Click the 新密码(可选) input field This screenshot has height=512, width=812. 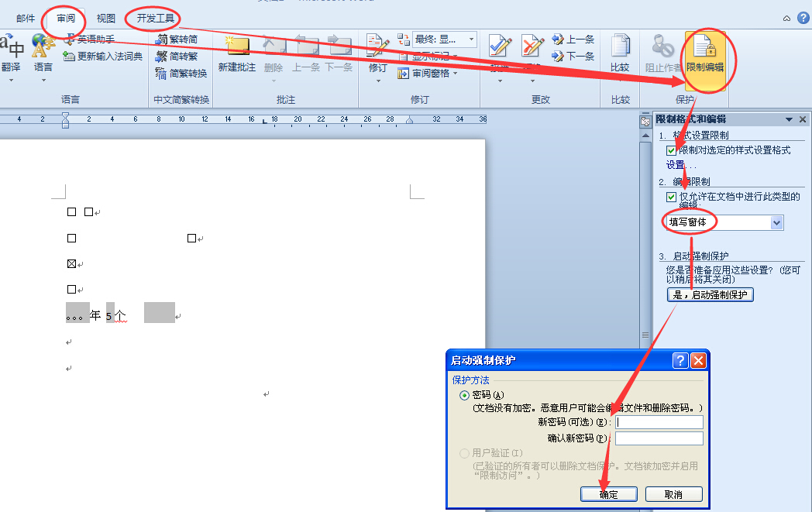[659, 422]
